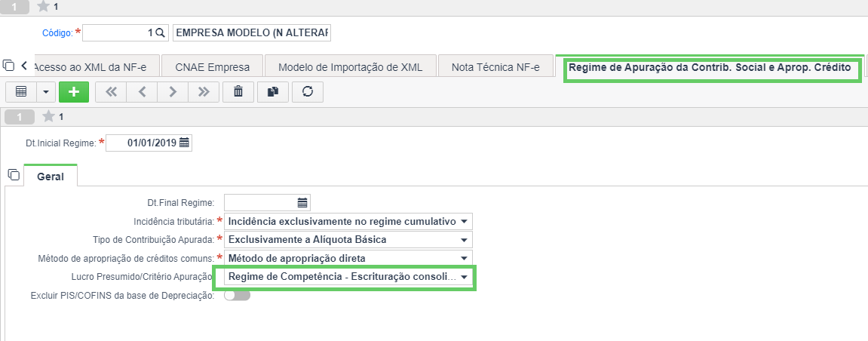868x341 pixels.
Task: Duplicate record with copy icon
Action: [x=273, y=92]
